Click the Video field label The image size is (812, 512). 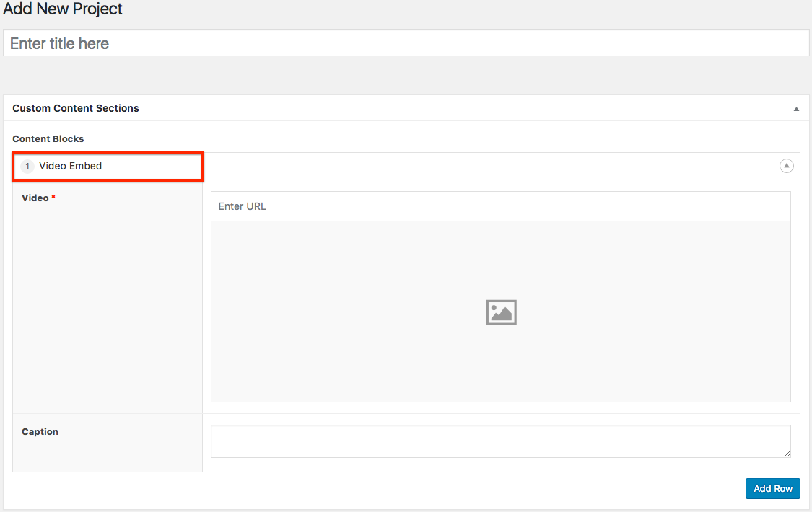tap(35, 198)
